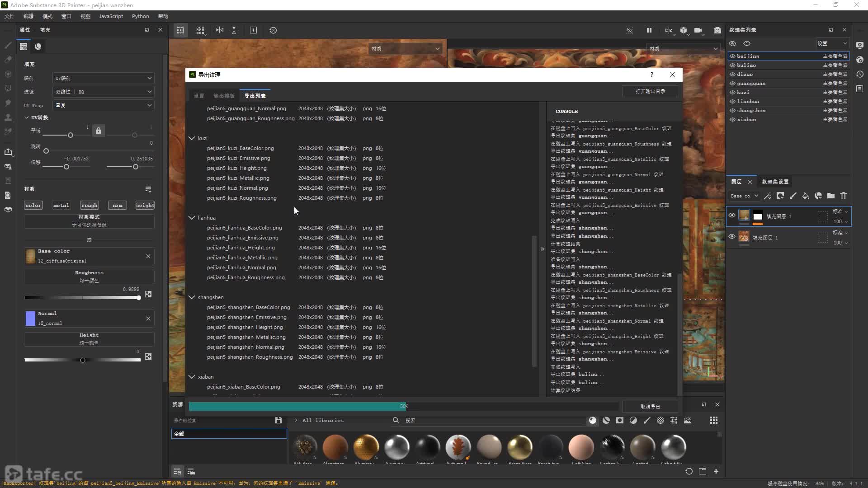Viewport: 868px width, 488px height.
Task: Collapse the xiaban group in export list
Action: pos(192,376)
